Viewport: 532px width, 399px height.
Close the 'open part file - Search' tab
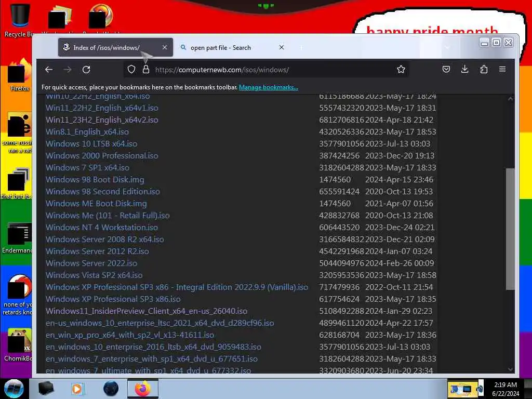point(281,47)
